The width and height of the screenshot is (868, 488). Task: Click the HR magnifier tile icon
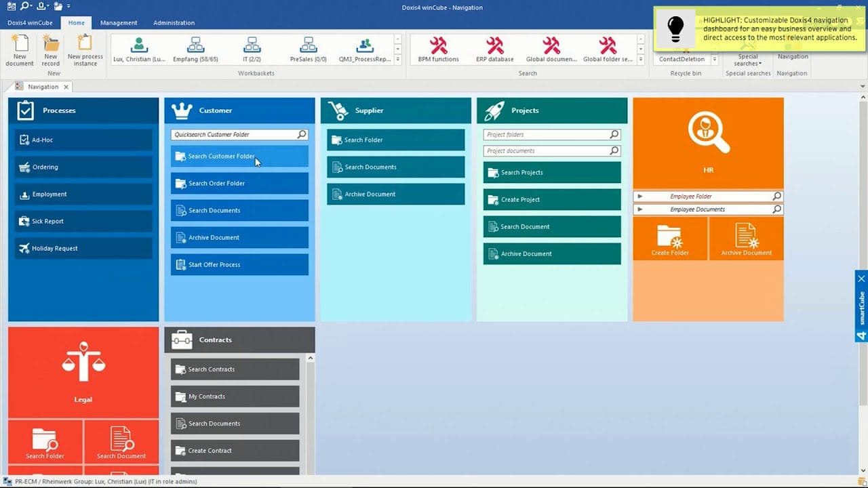(x=708, y=134)
